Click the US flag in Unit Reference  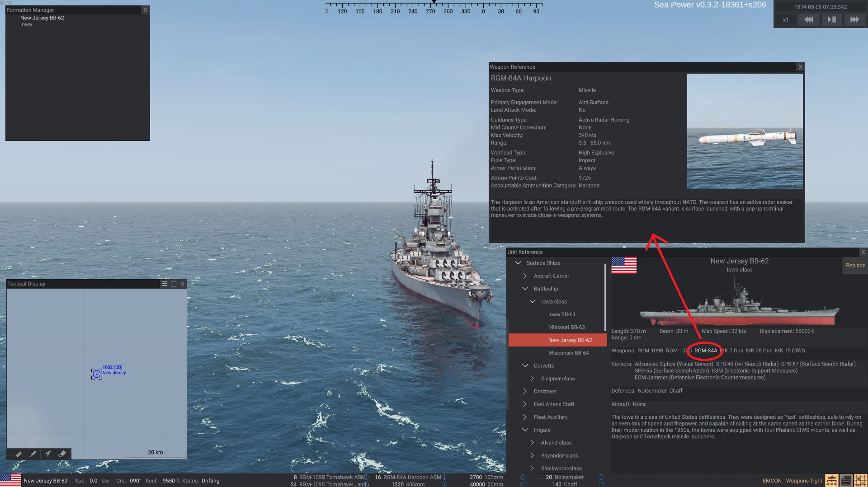pyautogui.click(x=624, y=265)
